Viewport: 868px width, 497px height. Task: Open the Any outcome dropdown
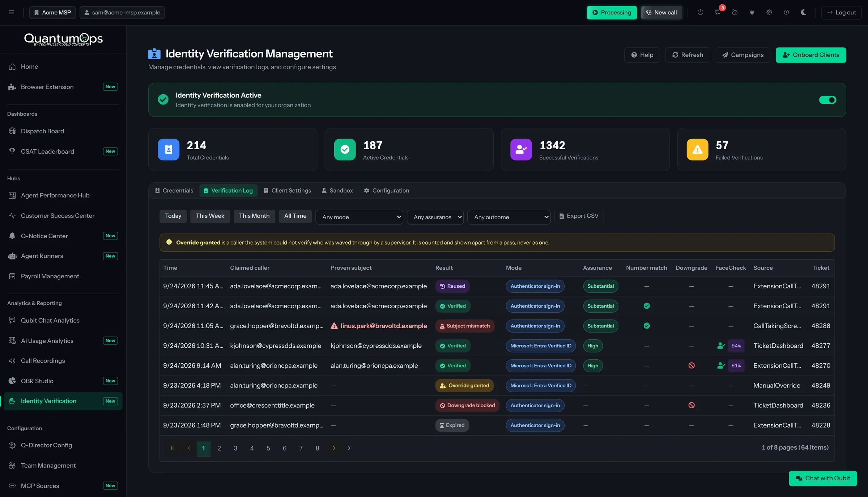(x=509, y=217)
